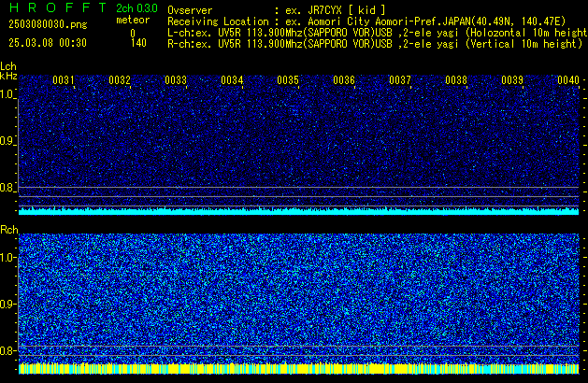Select the file name 2503080030.png
The height and width of the screenshot is (383, 588).
(x=48, y=24)
